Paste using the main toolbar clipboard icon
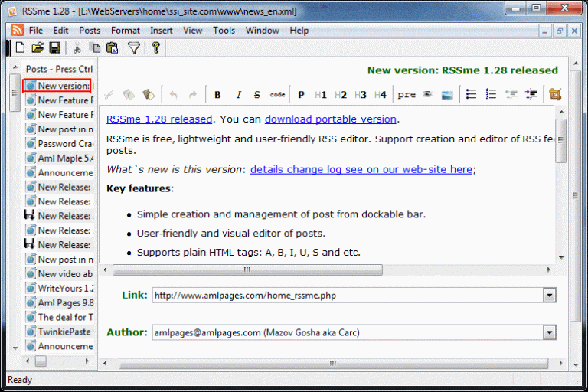This screenshot has height=392, width=588. pos(112,48)
